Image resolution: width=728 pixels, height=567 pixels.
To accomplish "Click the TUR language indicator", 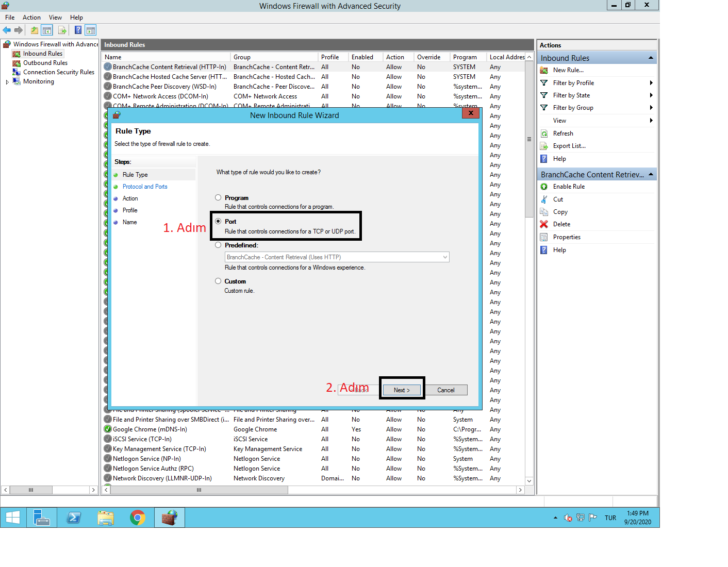I will (610, 518).
